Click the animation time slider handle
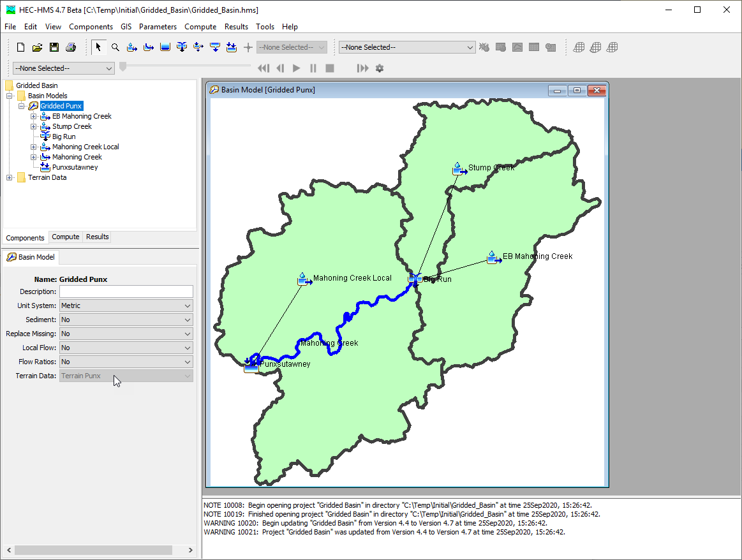This screenshot has height=560, width=742. coord(123,67)
